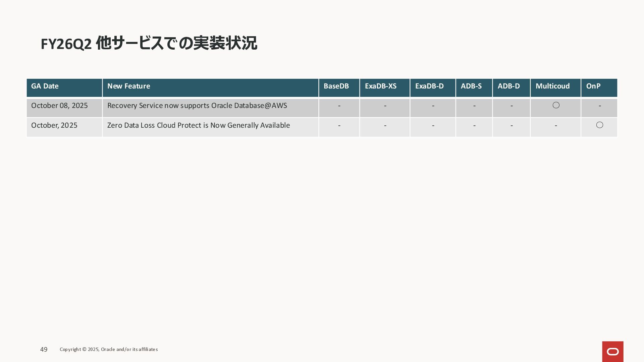
Task: Click the red Oracle logo icon
Action: coord(612,351)
